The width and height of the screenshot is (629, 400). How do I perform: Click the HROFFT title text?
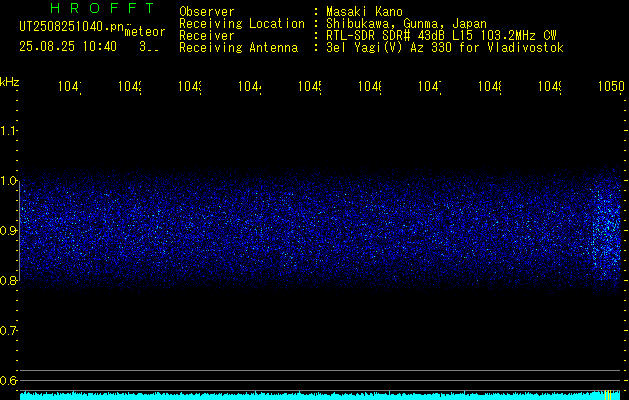(x=102, y=8)
